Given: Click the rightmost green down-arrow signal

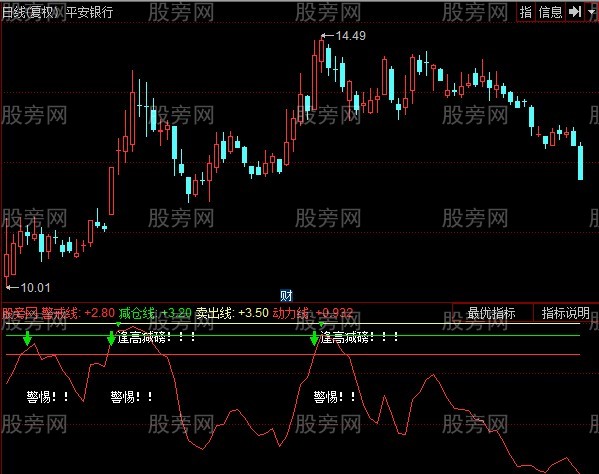Looking at the screenshot, I should 314,338.
